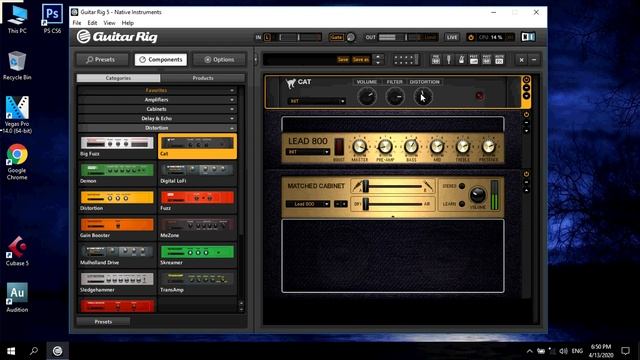Pick the Digital LoFi component
640x360 pixels.
point(197,174)
